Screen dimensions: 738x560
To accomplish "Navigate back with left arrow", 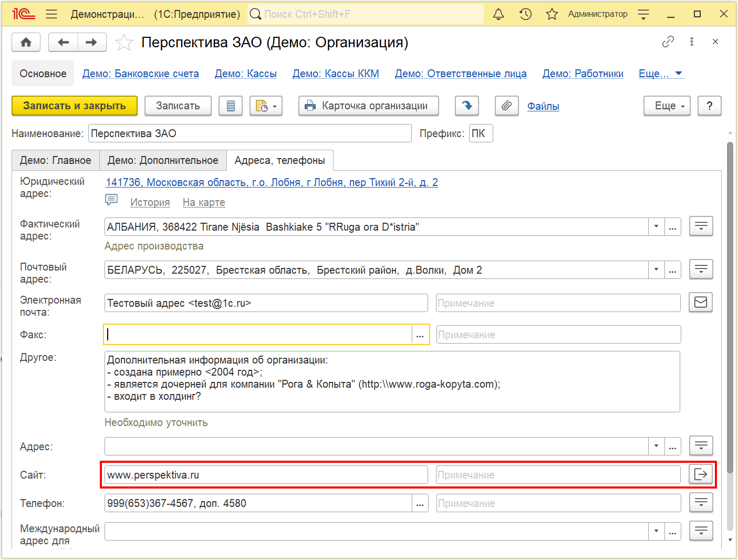I will 63,42.
